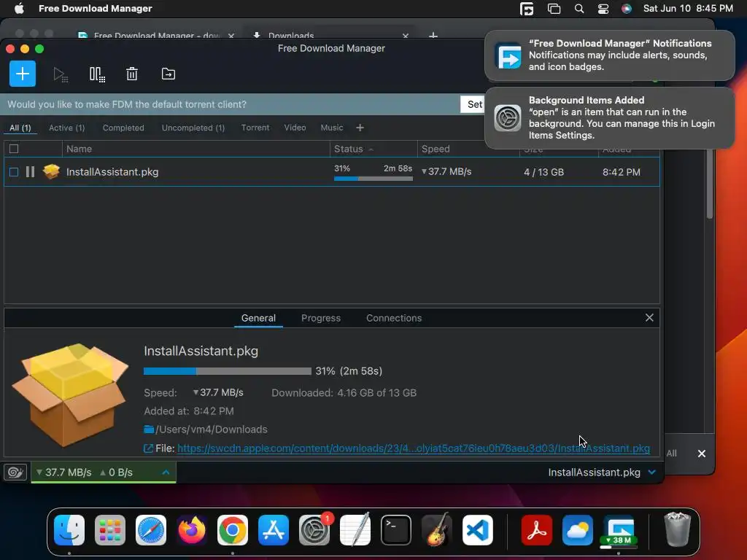Switch to the Connections details tab

393,318
